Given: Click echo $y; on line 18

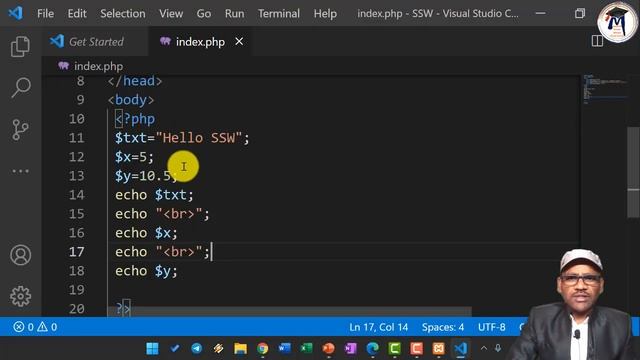Looking at the screenshot, I should coord(146,271).
